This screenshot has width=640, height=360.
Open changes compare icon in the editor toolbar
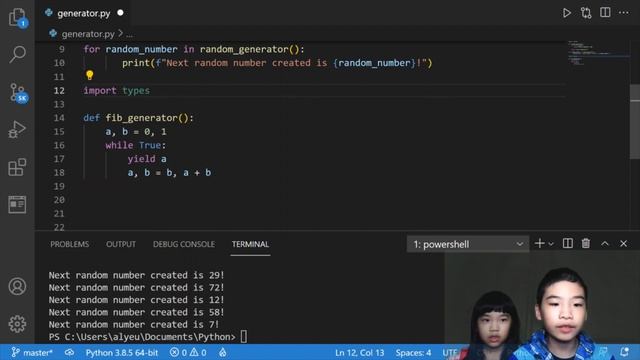(x=586, y=13)
